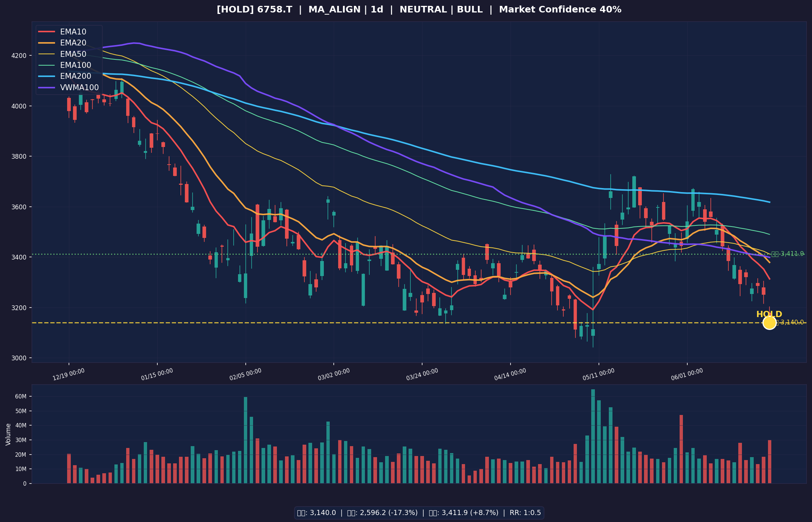The image size is (812, 522).
Task: Click the 10M volume axis label
Action: (22, 469)
